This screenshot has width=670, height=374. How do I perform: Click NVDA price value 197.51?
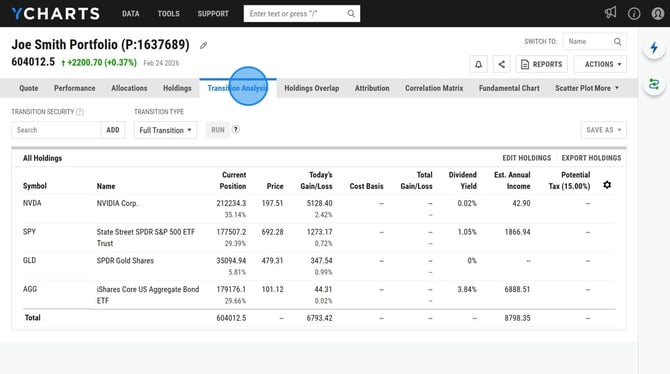[x=272, y=203]
